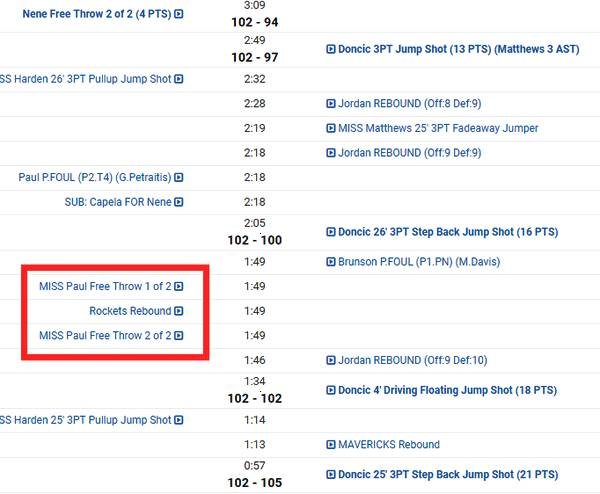Viewport: 600px width, 494px height.
Task: Click the 2:28 game clock time
Action: point(255,104)
